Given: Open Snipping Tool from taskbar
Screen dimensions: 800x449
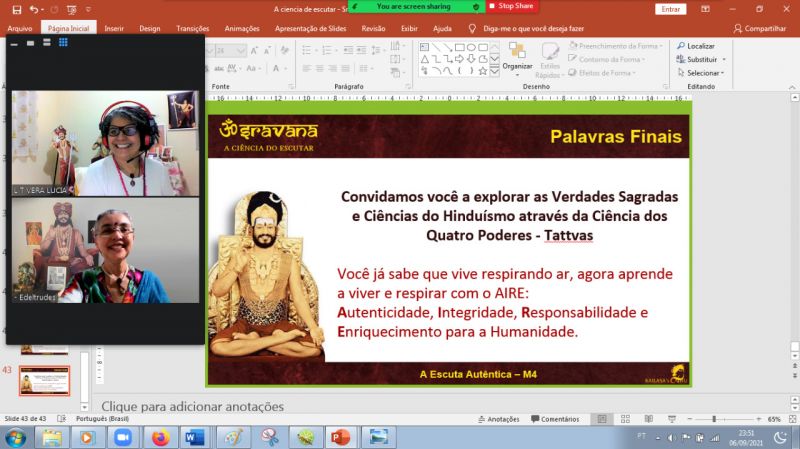Looking at the screenshot, I should point(270,438).
